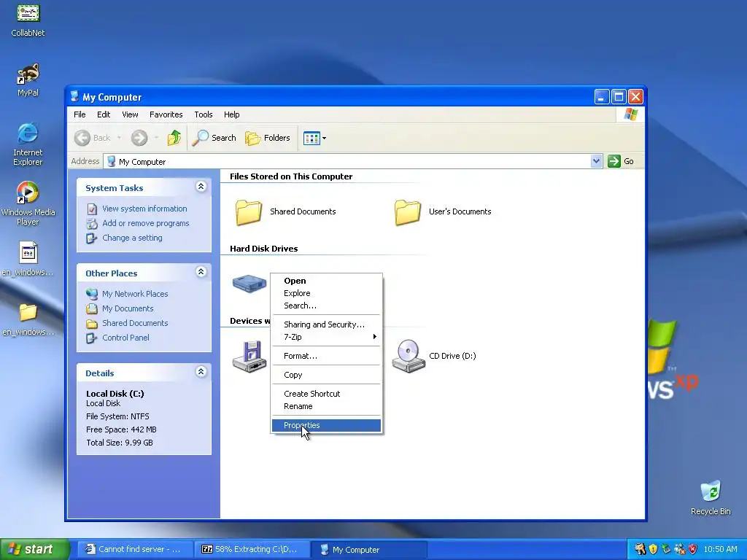747x560 pixels.
Task: Select the Windows Media Player desktop icon
Action: pyautogui.click(x=28, y=203)
